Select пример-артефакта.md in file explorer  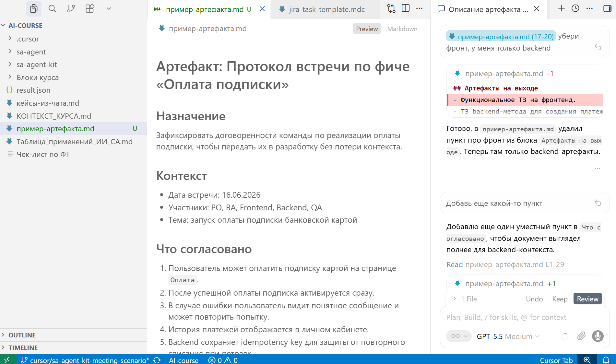point(73,129)
